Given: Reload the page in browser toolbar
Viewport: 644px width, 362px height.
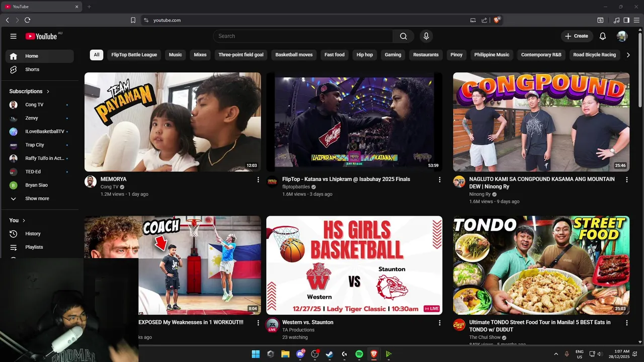Looking at the screenshot, I should pyautogui.click(x=27, y=20).
